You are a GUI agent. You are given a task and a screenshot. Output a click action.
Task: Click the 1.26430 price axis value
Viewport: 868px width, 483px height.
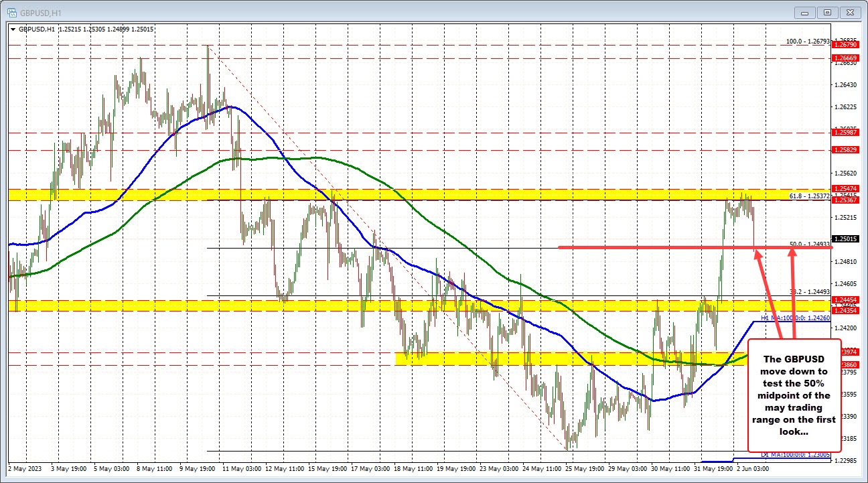click(846, 85)
